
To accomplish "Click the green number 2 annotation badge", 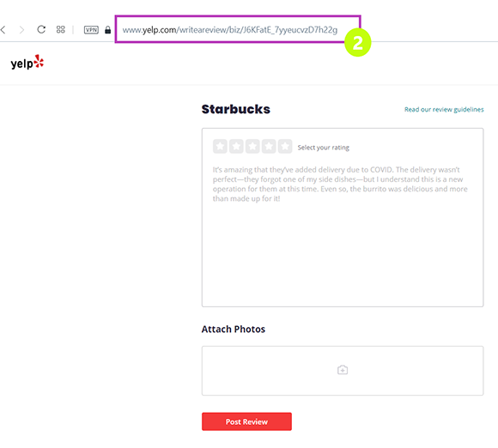I will pos(358,43).
